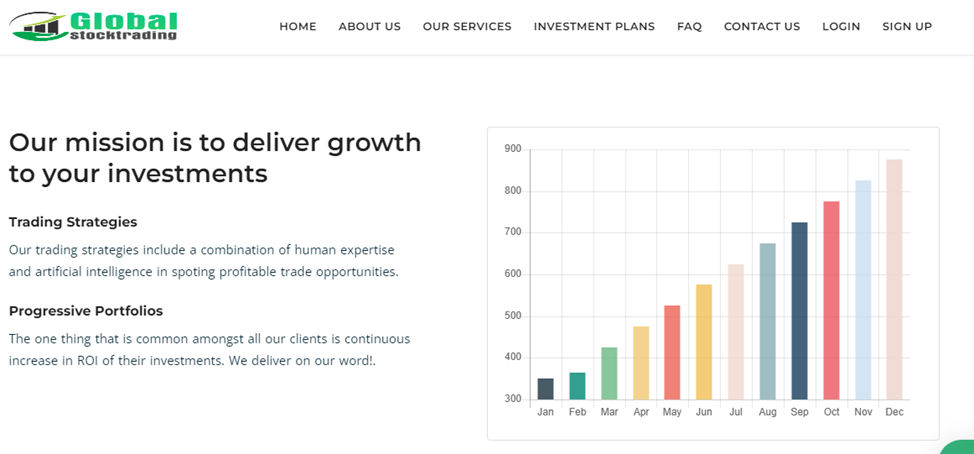Click the green March bar
The image size is (974, 454).
[609, 374]
